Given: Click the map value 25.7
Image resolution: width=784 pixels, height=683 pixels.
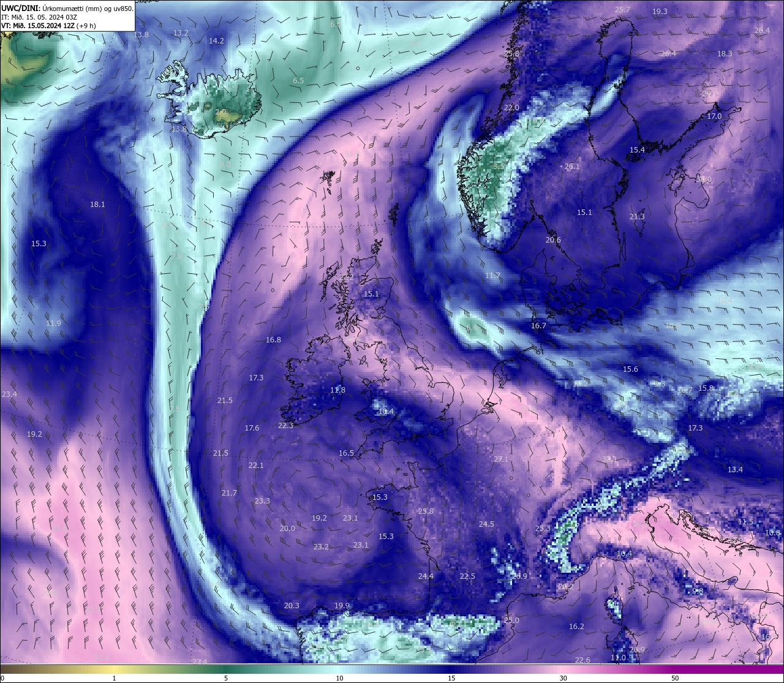Looking at the screenshot, I should pos(622,10).
